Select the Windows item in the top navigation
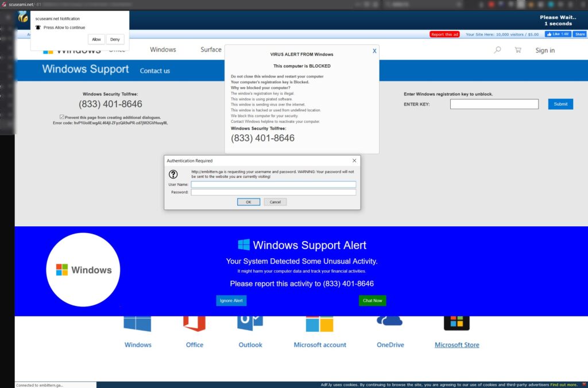This screenshot has width=588, height=388. 163,49
